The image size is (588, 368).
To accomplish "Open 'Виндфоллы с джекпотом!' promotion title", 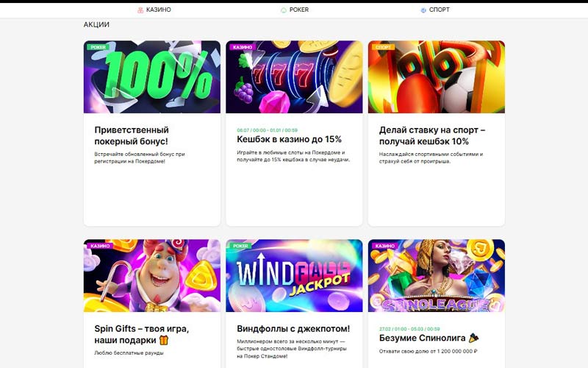I will tap(293, 328).
